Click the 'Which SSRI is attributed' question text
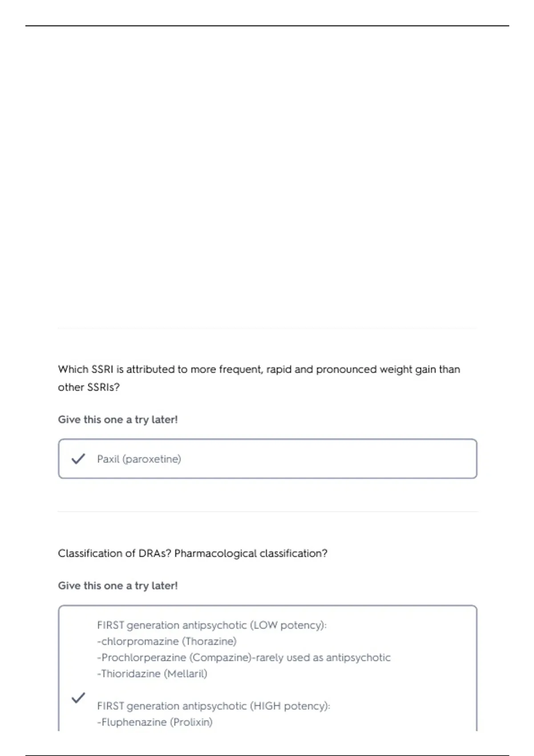The width and height of the screenshot is (534, 756). tap(259, 369)
